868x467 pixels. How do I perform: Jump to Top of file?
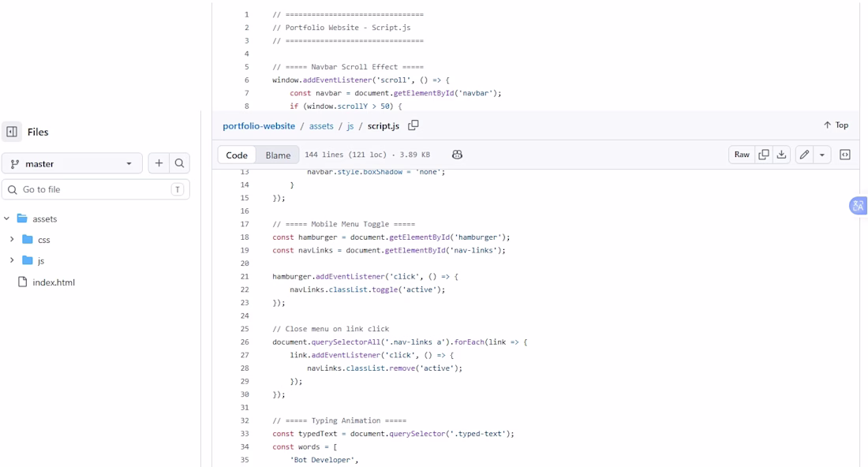click(836, 125)
